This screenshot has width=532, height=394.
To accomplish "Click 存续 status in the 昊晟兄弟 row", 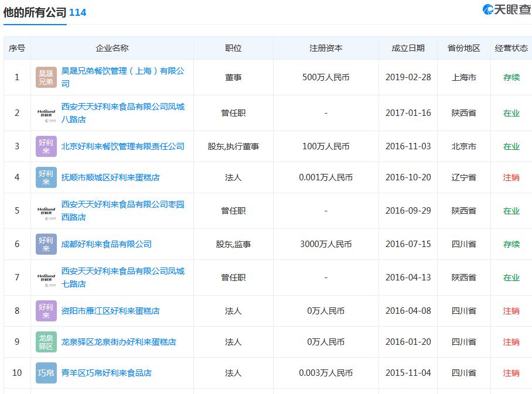I will click(511, 77).
